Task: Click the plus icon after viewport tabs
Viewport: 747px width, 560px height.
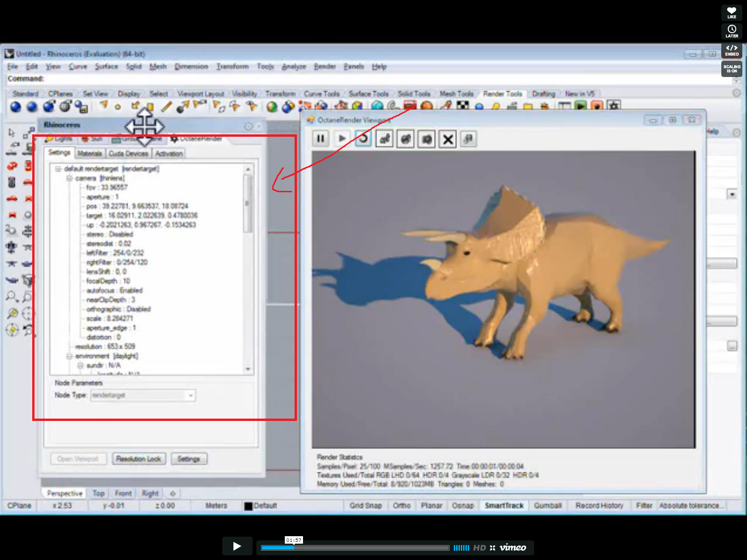Action: [x=173, y=493]
